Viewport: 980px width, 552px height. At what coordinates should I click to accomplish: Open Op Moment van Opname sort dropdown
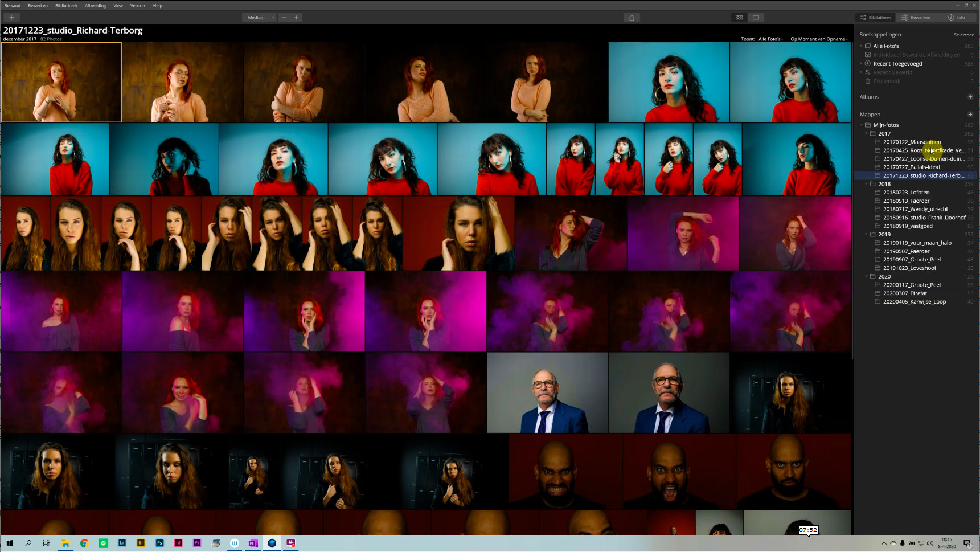tap(819, 39)
